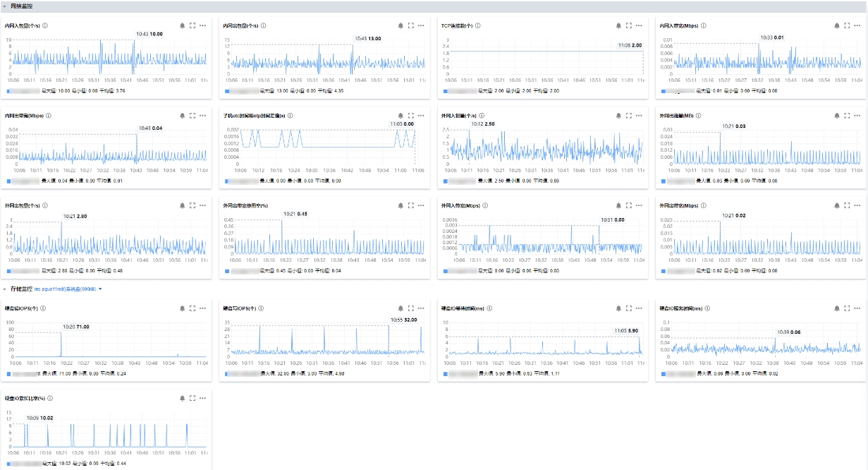Open more options on 硬盘IO繁忙比率 chart
The width and height of the screenshot is (868, 470).
[203, 398]
